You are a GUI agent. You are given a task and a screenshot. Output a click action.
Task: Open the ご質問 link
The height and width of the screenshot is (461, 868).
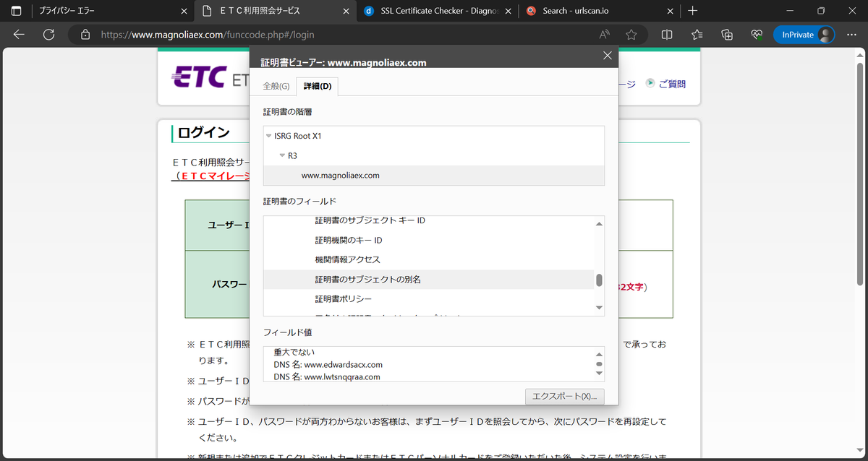point(672,84)
